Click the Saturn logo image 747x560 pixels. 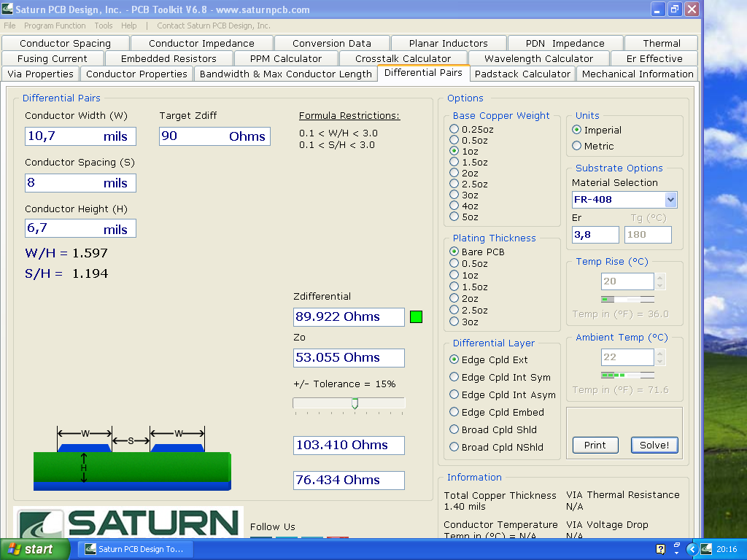click(128, 522)
